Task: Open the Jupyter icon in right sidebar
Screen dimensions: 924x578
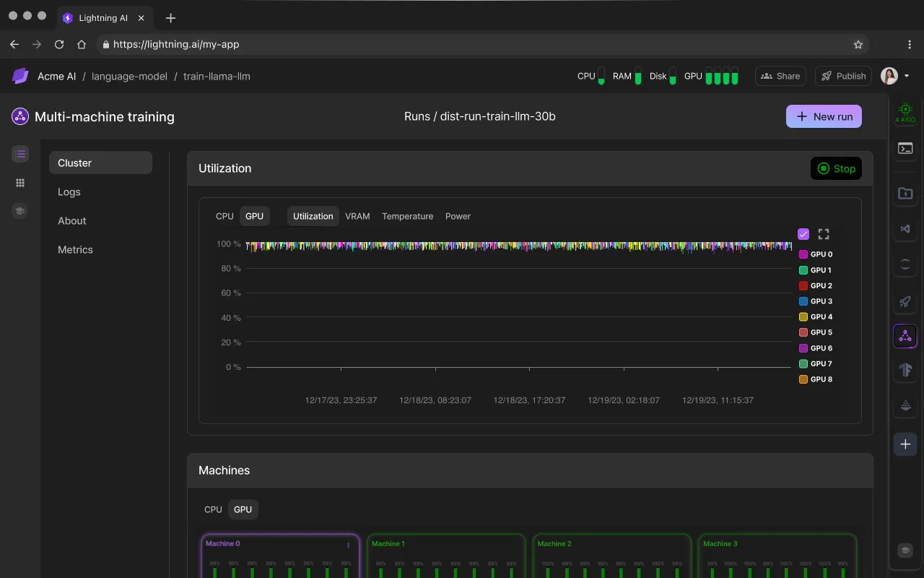Action: pos(905,265)
